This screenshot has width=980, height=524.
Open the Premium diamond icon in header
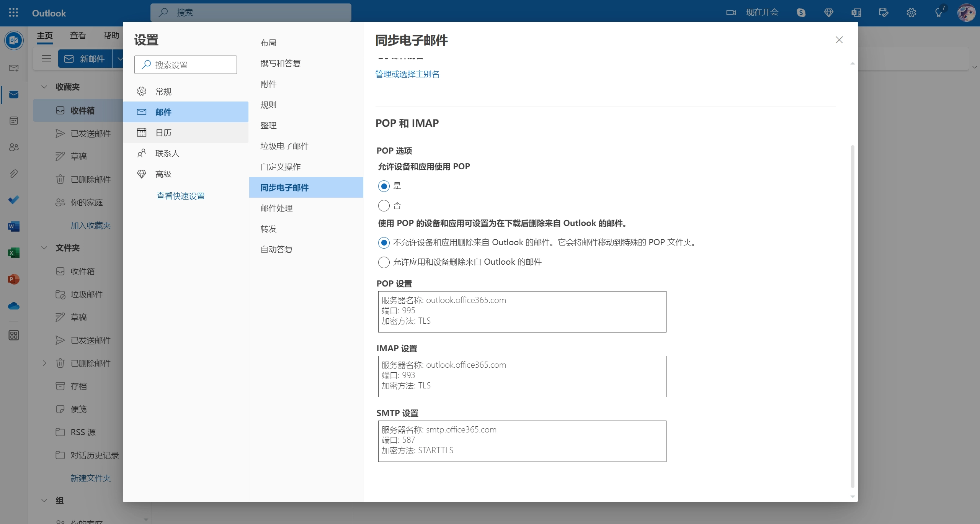tap(828, 13)
